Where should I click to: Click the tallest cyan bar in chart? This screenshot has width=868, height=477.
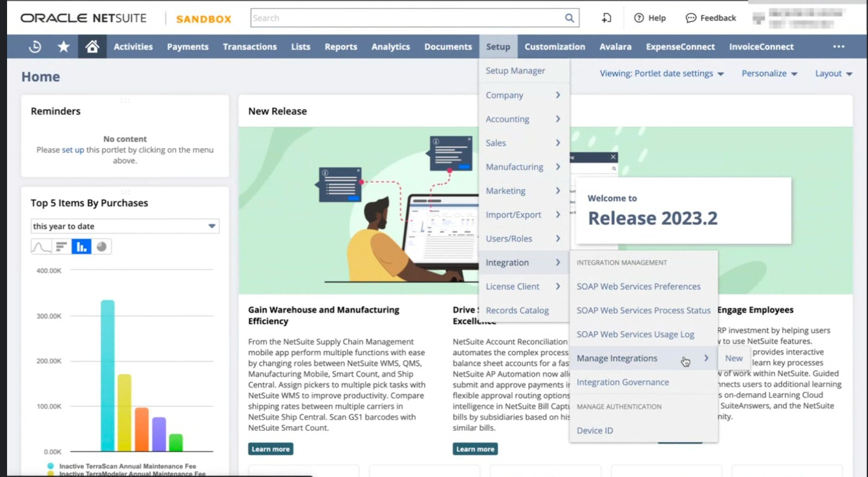point(107,374)
